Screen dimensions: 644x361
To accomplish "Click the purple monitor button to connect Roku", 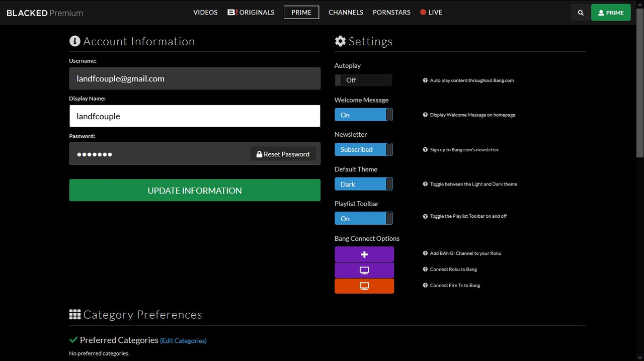I will pos(364,270).
